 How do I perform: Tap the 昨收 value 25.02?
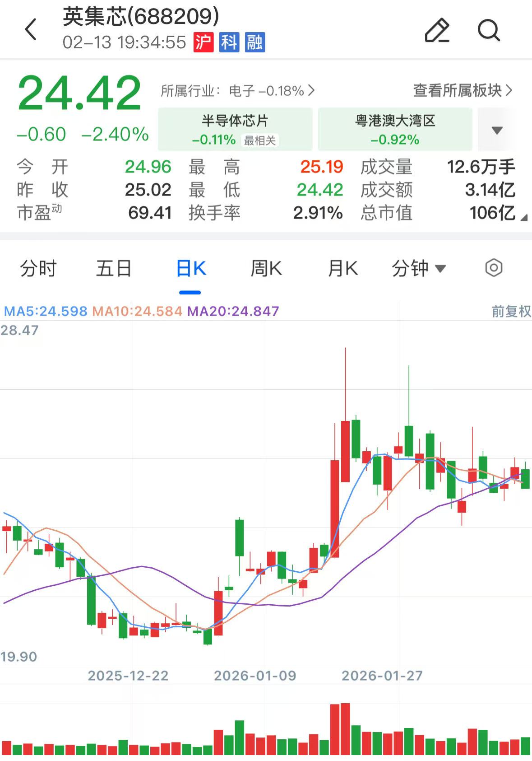coord(148,190)
